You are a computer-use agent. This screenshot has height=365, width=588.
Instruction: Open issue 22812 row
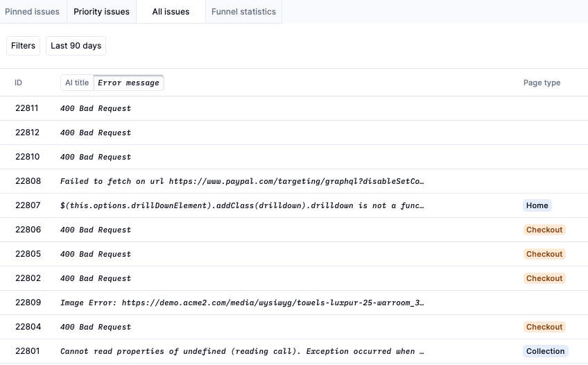point(95,133)
